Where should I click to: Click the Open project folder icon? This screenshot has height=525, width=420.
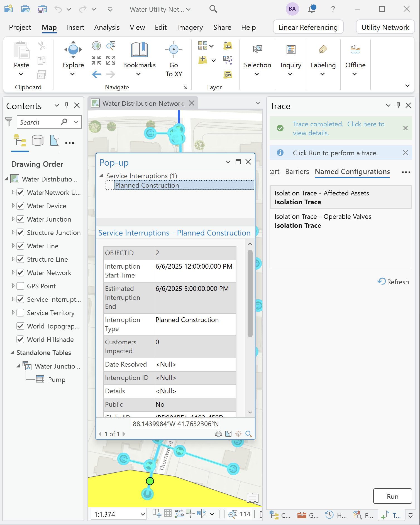click(25, 9)
